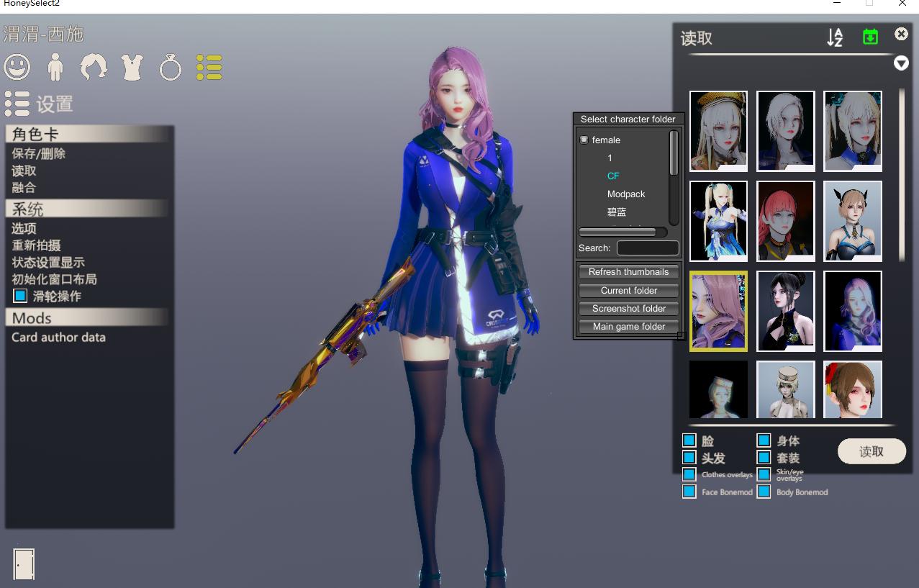The image size is (919, 588).
Task: Toggle the Face Bonemod checkbox
Action: click(x=689, y=492)
